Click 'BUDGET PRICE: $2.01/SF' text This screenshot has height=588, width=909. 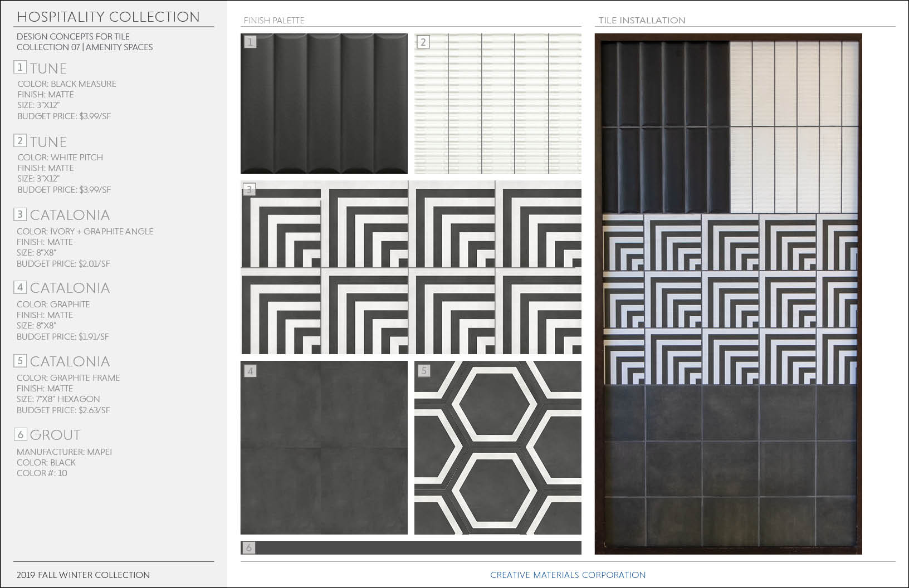(63, 264)
